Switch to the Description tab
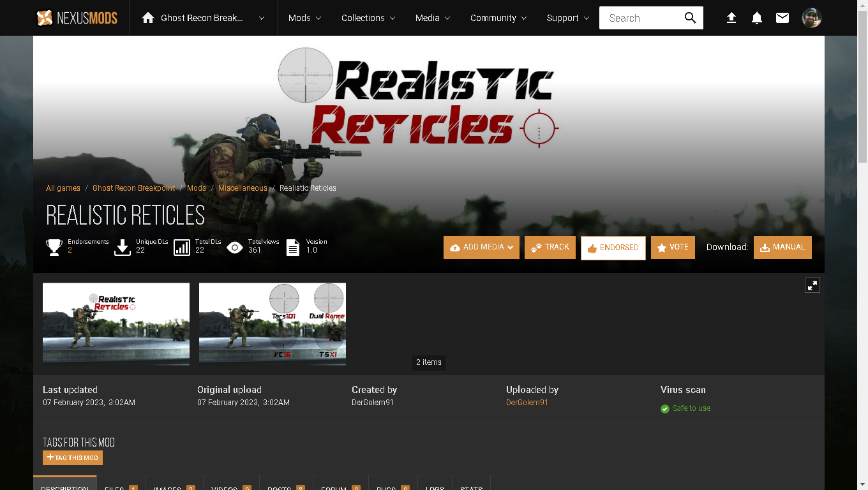The image size is (868, 490). coord(65,483)
